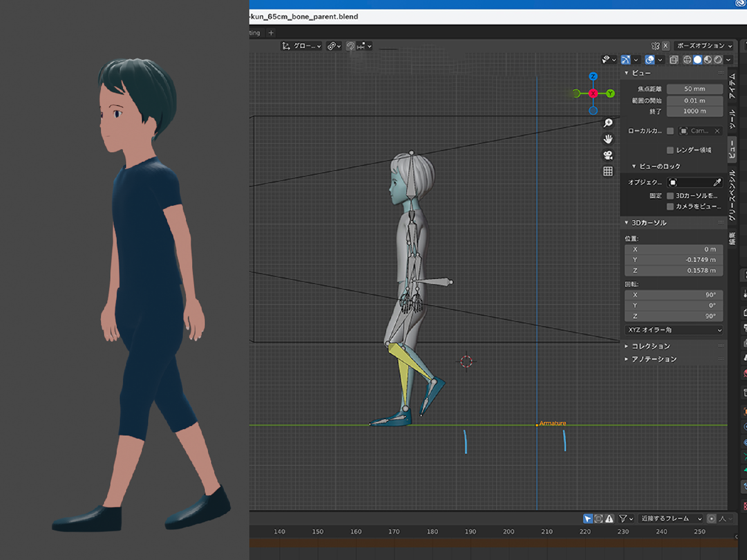Open the ツール sidebar tab
This screenshot has width=747, height=560.
click(x=732, y=119)
